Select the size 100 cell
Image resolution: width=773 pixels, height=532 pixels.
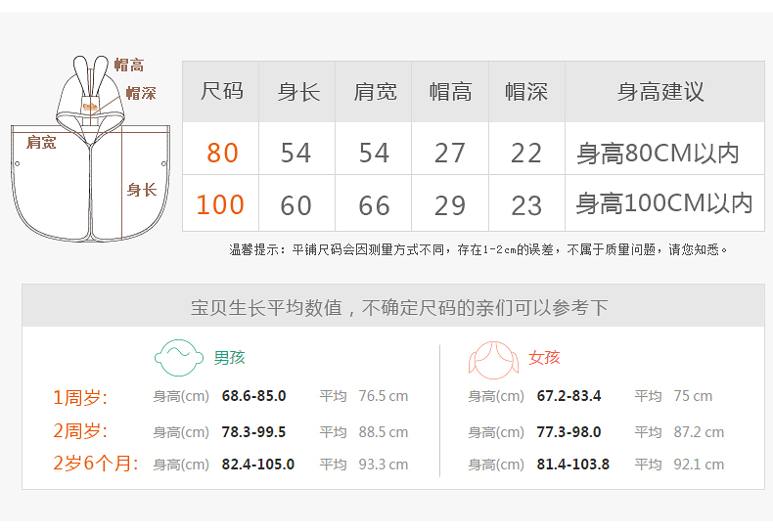pos(220,205)
